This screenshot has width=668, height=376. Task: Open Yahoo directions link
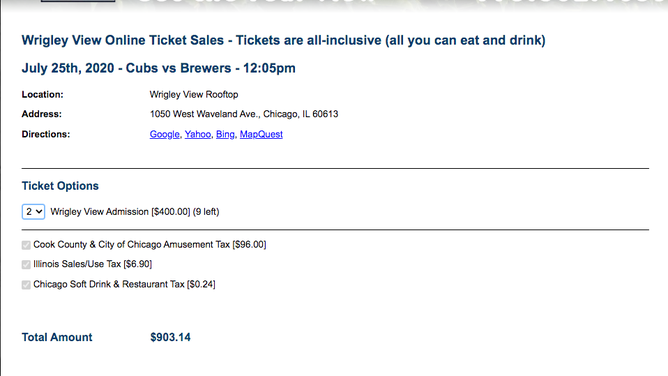(x=198, y=134)
